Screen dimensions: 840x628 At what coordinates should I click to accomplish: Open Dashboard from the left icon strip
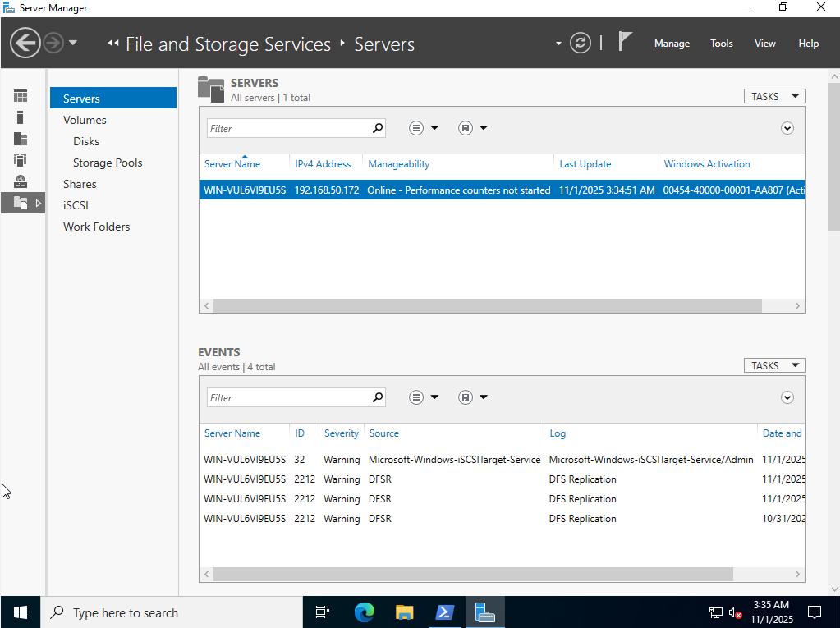pos(21,96)
